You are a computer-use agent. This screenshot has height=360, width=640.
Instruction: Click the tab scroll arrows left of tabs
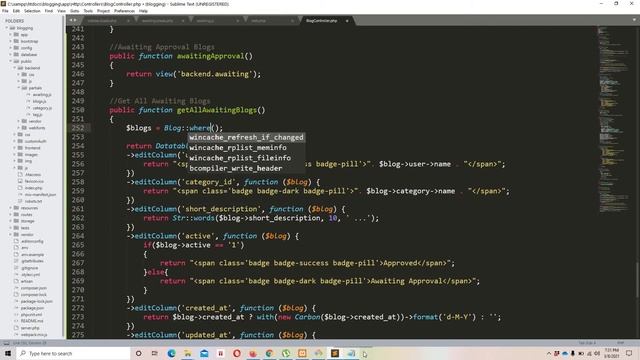[73, 20]
